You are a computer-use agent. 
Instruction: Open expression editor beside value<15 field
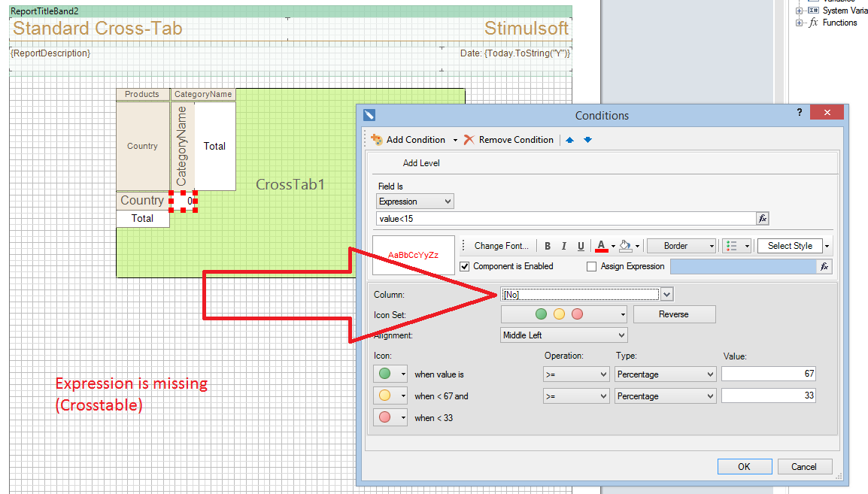[763, 219]
